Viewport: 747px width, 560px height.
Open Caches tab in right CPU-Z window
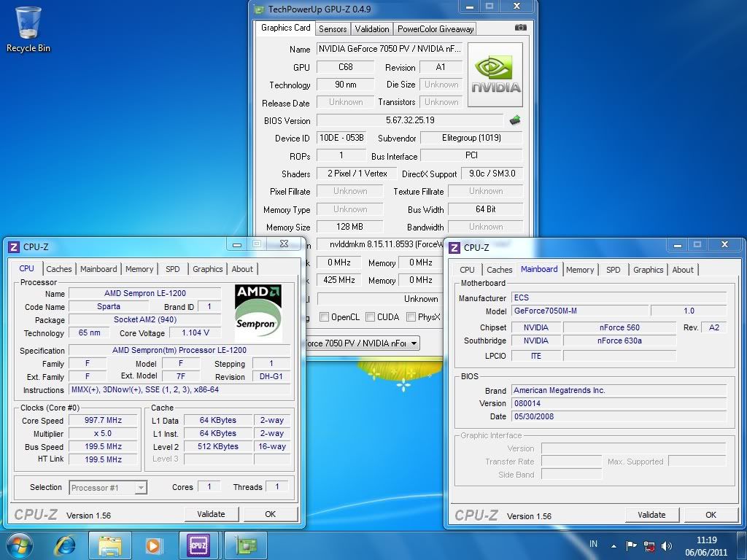[500, 270]
